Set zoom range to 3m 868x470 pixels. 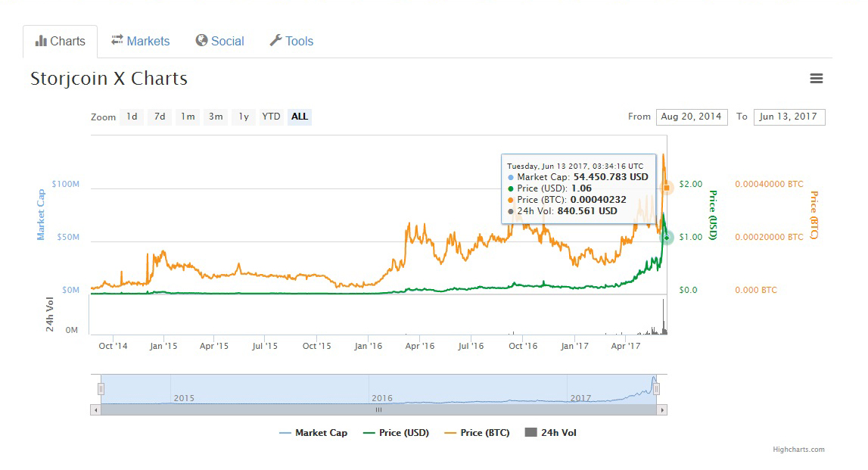216,117
